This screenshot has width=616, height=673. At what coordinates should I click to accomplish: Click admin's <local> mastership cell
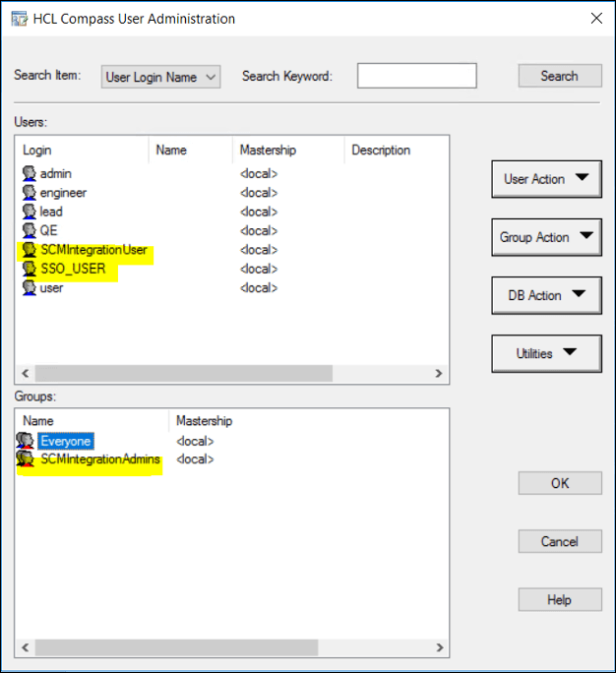(x=259, y=174)
